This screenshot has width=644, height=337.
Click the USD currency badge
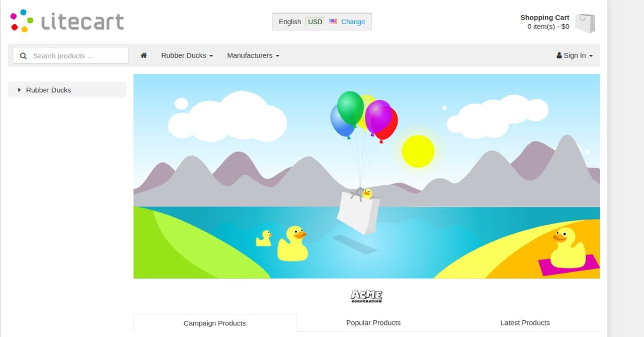(x=315, y=22)
